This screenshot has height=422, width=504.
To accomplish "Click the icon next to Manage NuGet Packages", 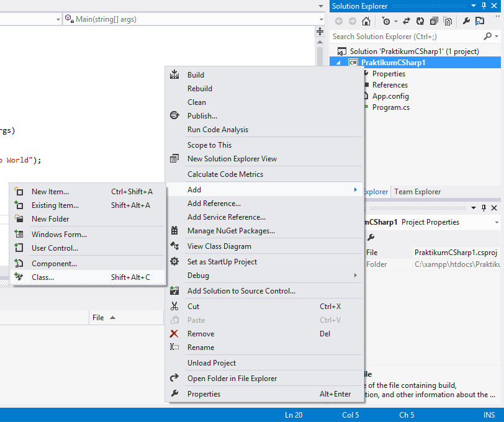I will pos(174,230).
